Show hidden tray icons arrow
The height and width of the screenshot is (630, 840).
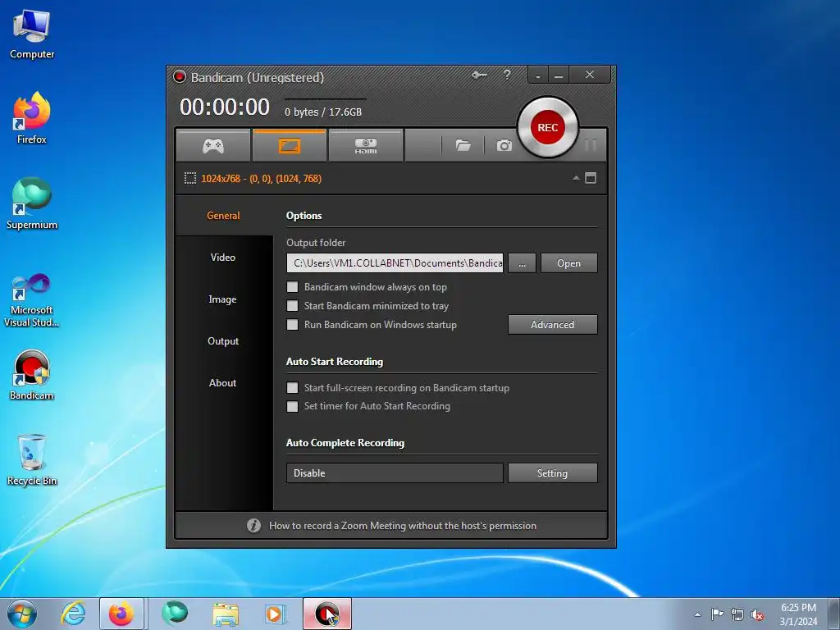pyautogui.click(x=697, y=614)
